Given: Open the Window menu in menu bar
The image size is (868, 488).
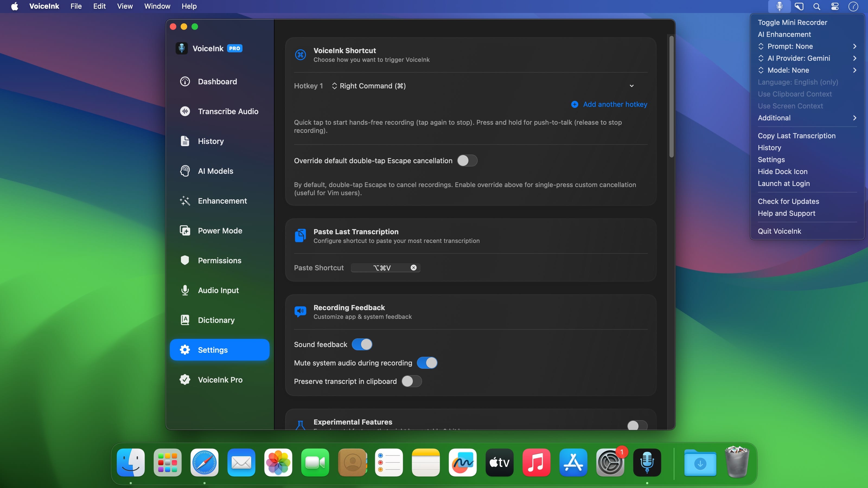Looking at the screenshot, I should tap(157, 7).
